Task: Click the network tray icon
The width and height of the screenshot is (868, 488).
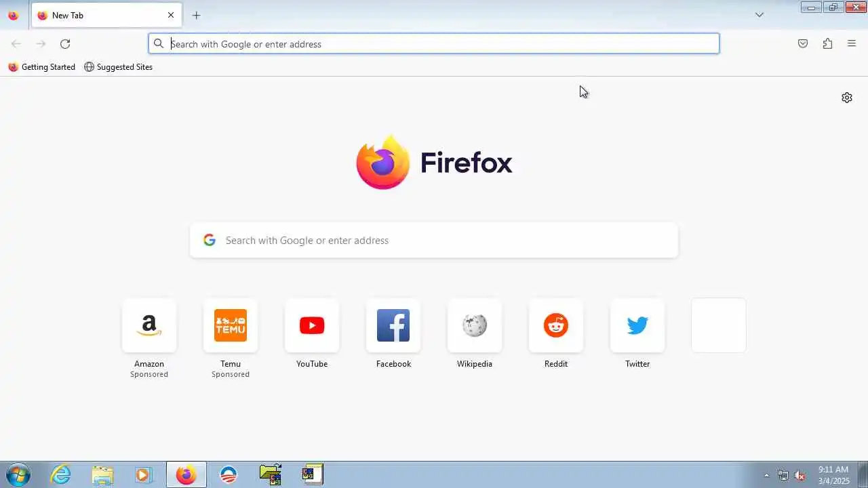Action: point(783,475)
